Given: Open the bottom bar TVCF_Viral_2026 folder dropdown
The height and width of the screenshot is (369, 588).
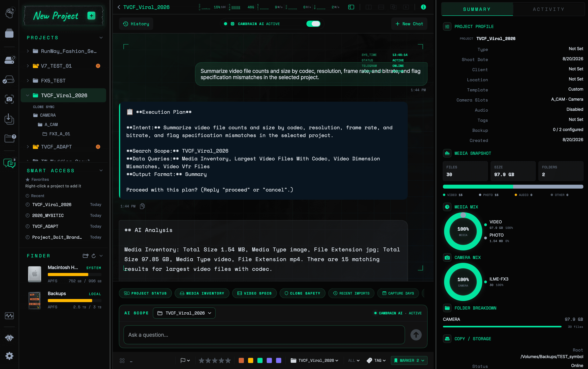Looking at the screenshot, I should 314,360.
